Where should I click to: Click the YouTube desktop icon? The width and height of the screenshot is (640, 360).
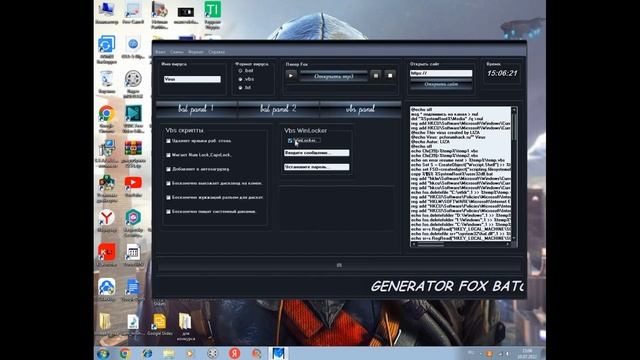133,186
